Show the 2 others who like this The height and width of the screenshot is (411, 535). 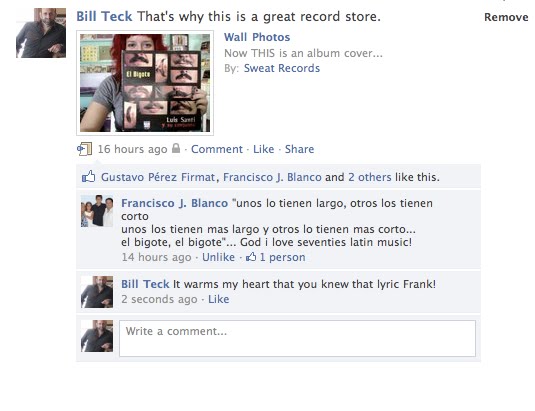click(370, 177)
